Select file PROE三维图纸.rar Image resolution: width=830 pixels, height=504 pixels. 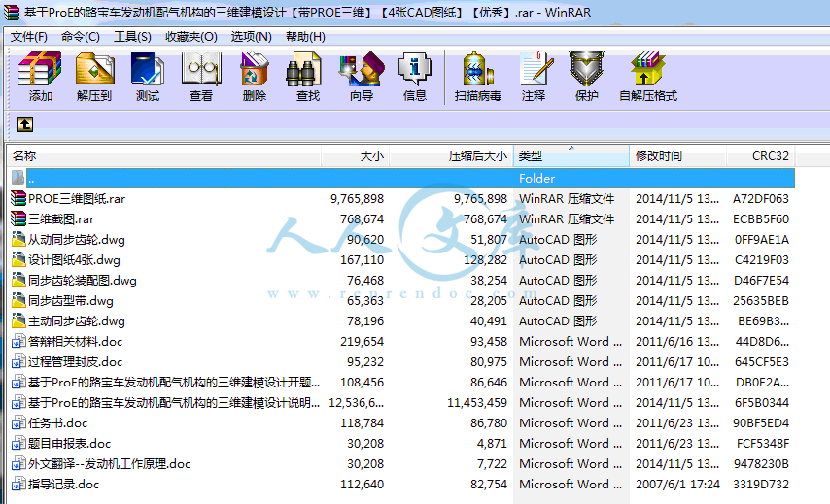[77, 199]
